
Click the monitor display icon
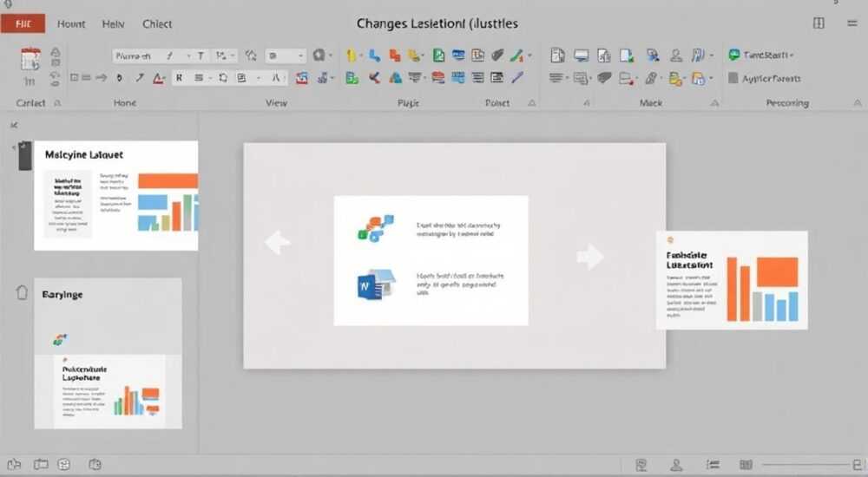582,55
